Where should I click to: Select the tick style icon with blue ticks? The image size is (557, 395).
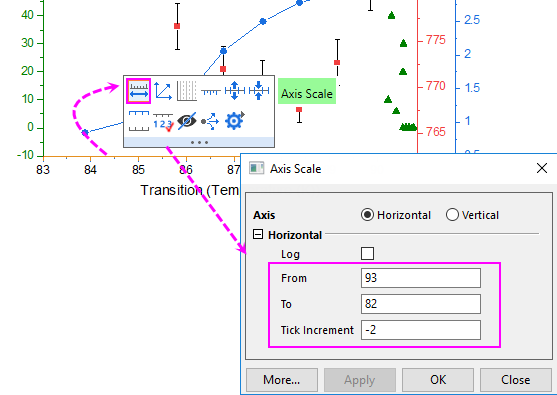coord(211,92)
